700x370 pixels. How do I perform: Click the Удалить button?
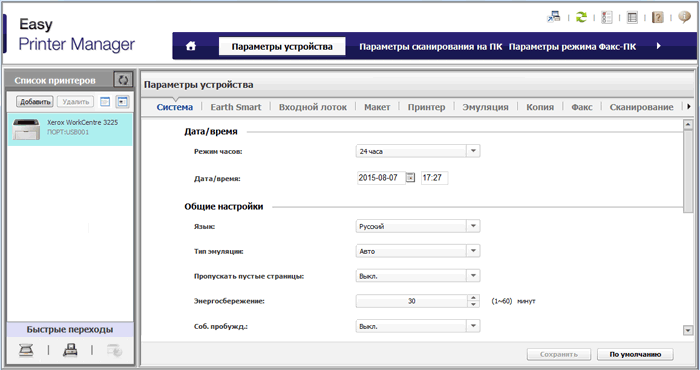pyautogui.click(x=75, y=102)
